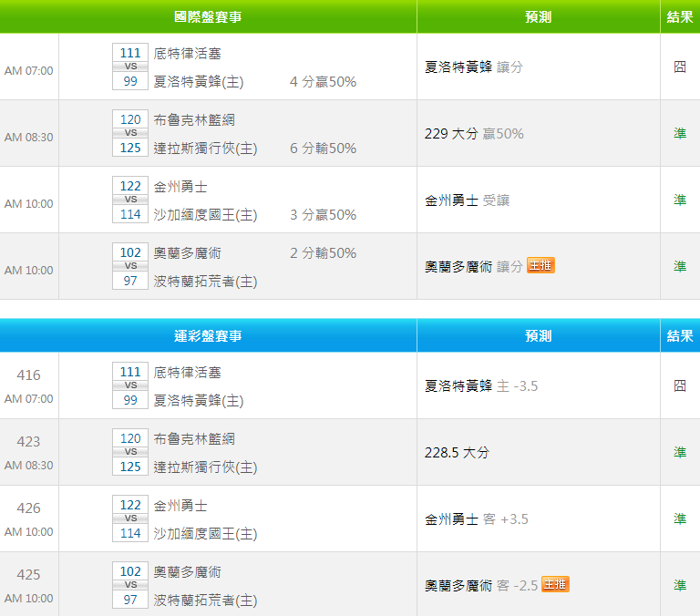Click the 囧 result in the 國際盤 table

[x=680, y=67]
